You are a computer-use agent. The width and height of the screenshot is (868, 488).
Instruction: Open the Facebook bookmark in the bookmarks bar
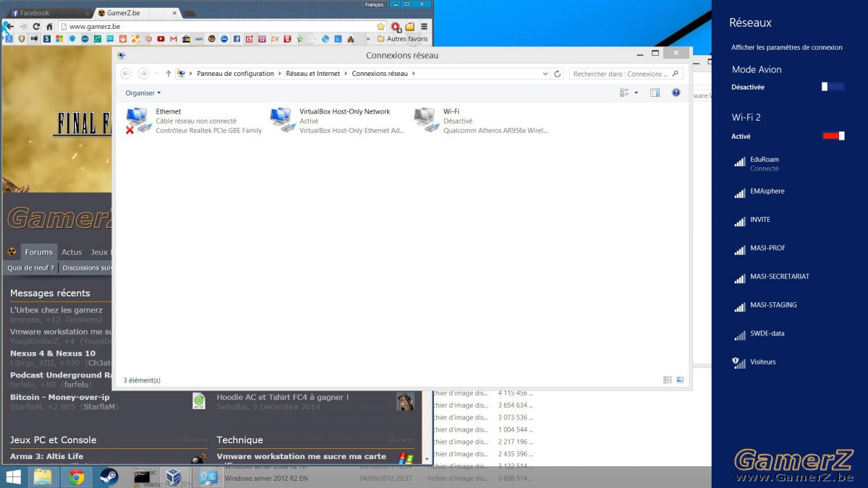pos(237,39)
